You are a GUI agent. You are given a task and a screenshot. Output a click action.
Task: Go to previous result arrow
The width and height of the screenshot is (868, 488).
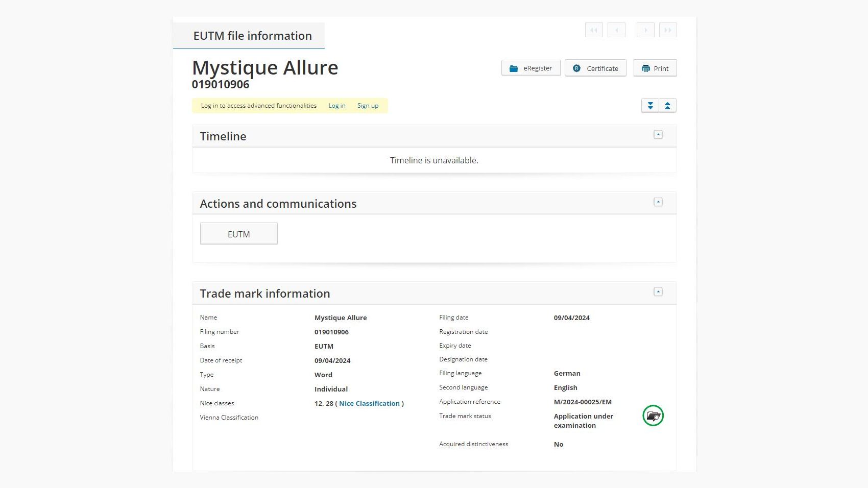point(617,30)
